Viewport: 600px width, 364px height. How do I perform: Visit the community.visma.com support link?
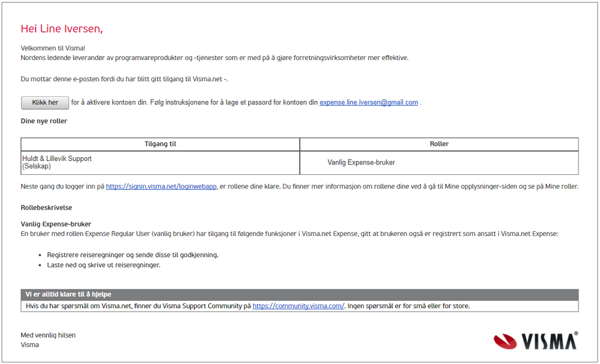click(298, 306)
